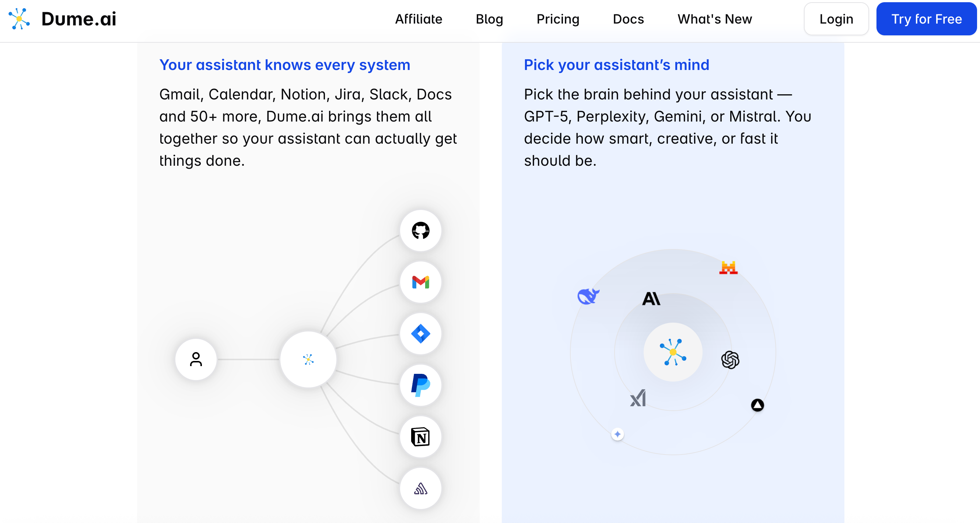Click the Mistral logo in orbit

(728, 268)
